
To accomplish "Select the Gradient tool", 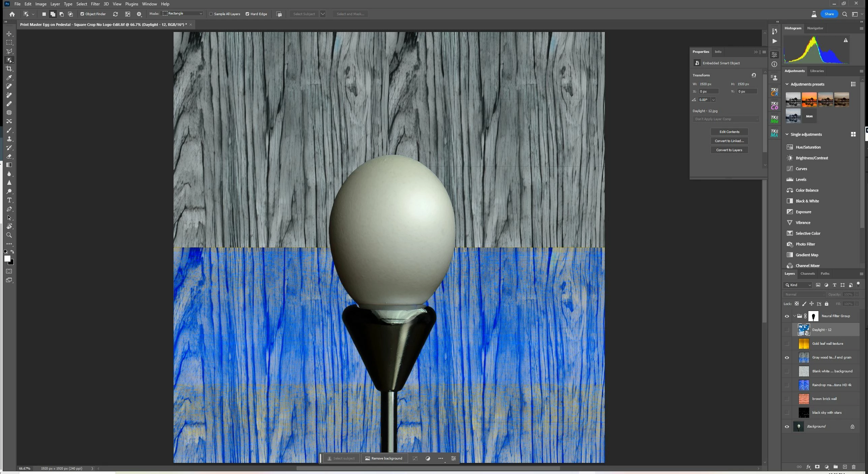I will pyautogui.click(x=9, y=165).
